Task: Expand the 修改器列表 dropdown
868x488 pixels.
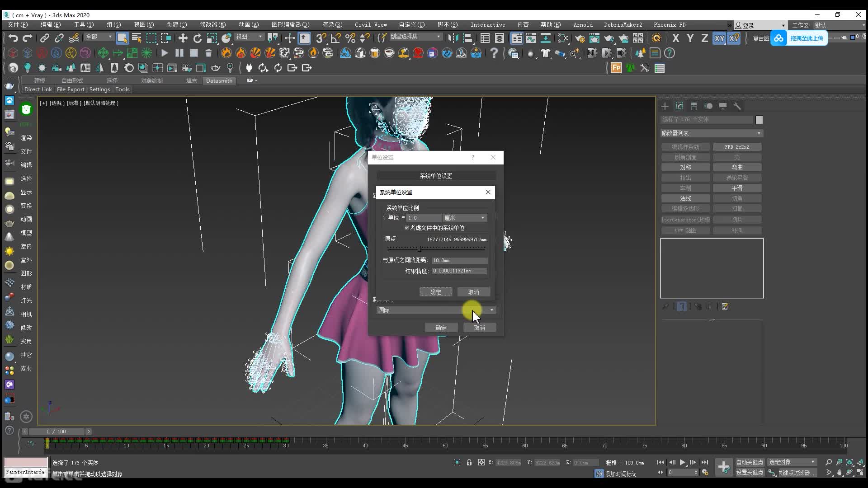Action: coord(712,133)
